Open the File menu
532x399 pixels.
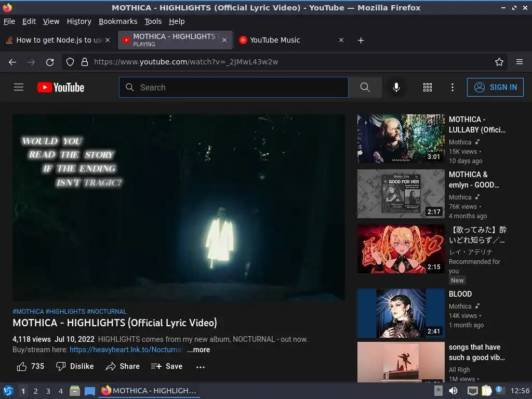pos(9,21)
